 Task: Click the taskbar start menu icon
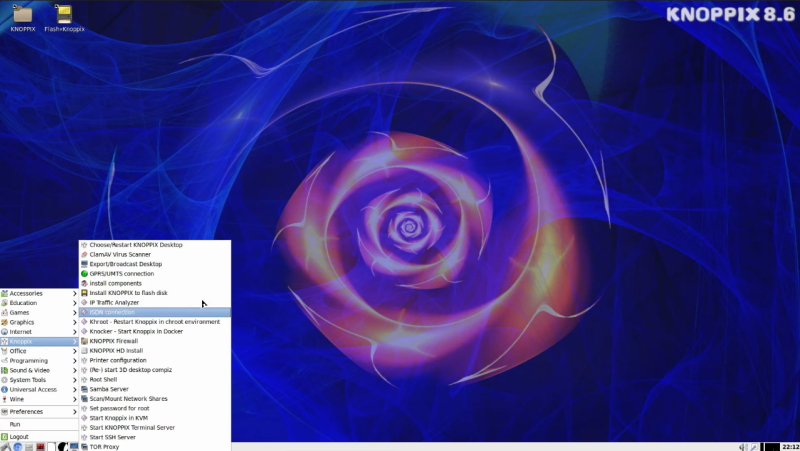click(x=5, y=447)
